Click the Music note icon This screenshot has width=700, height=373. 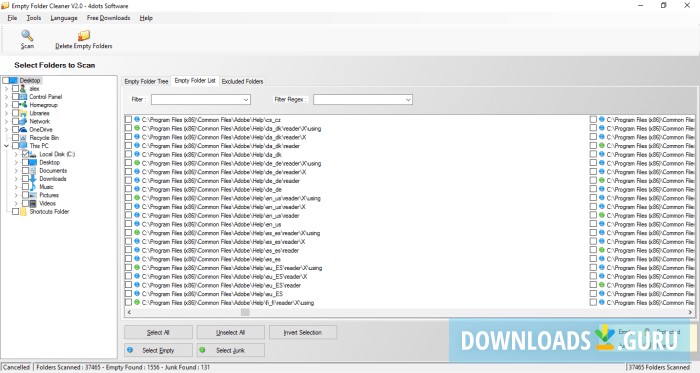coord(33,187)
